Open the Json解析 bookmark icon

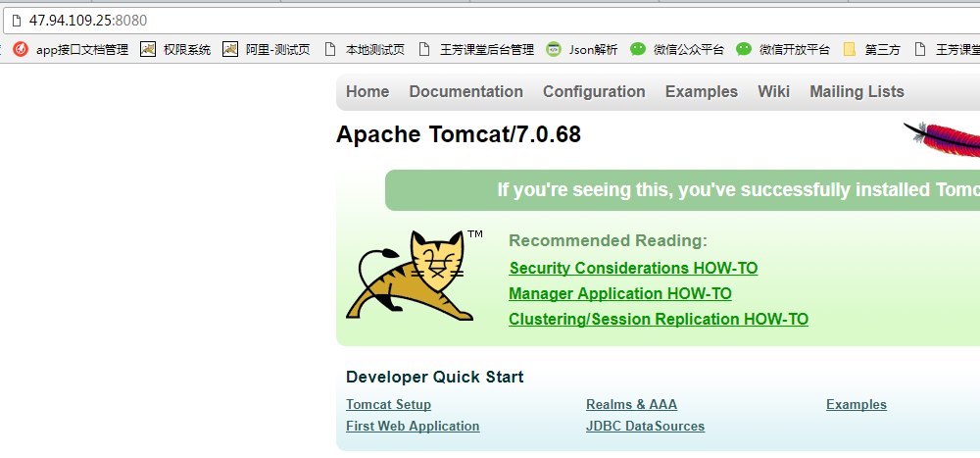pyautogui.click(x=553, y=49)
